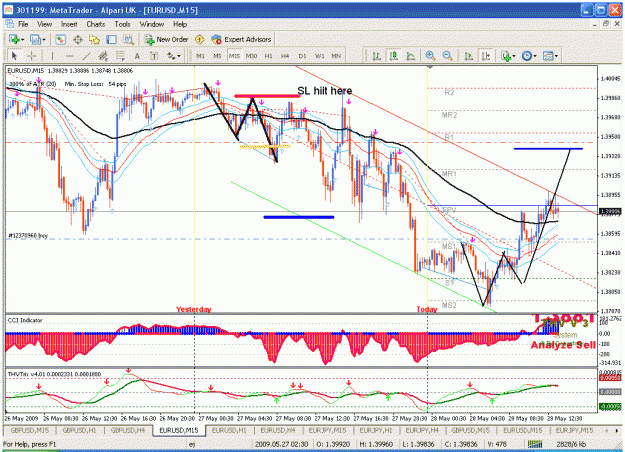This screenshot has width=625, height=452.
Task: Select the 'SL hiit here' chart label
Action: coord(324,91)
